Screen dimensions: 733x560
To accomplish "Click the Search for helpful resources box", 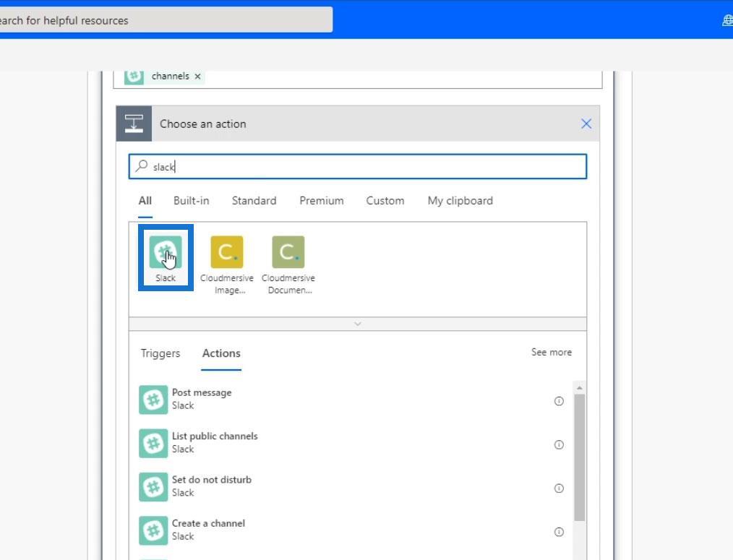I will point(166,20).
